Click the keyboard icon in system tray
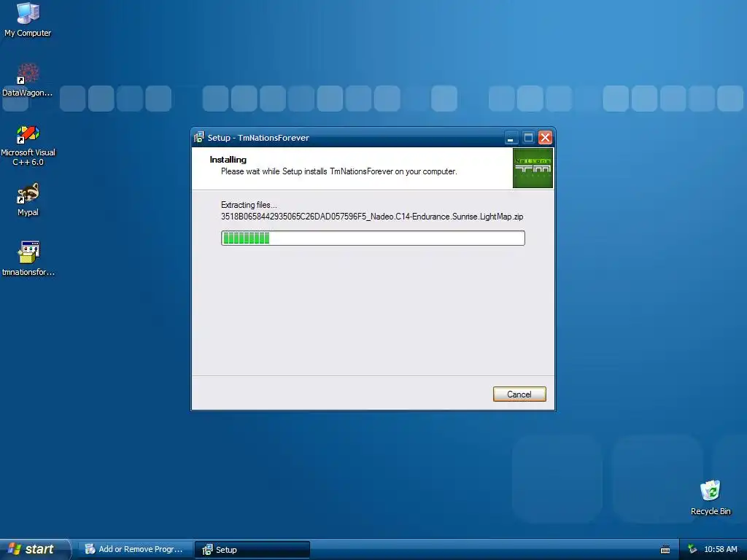The height and width of the screenshot is (560, 747). click(x=665, y=550)
